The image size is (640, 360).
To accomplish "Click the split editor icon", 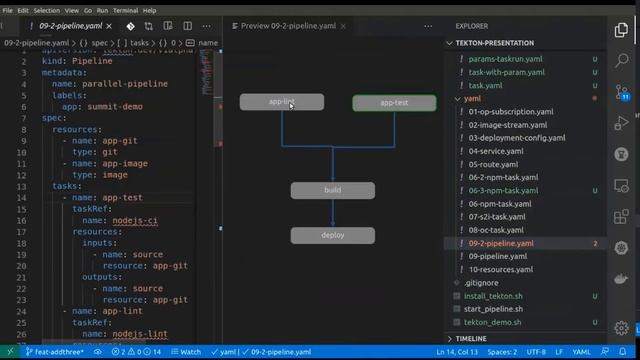I will click(x=187, y=26).
